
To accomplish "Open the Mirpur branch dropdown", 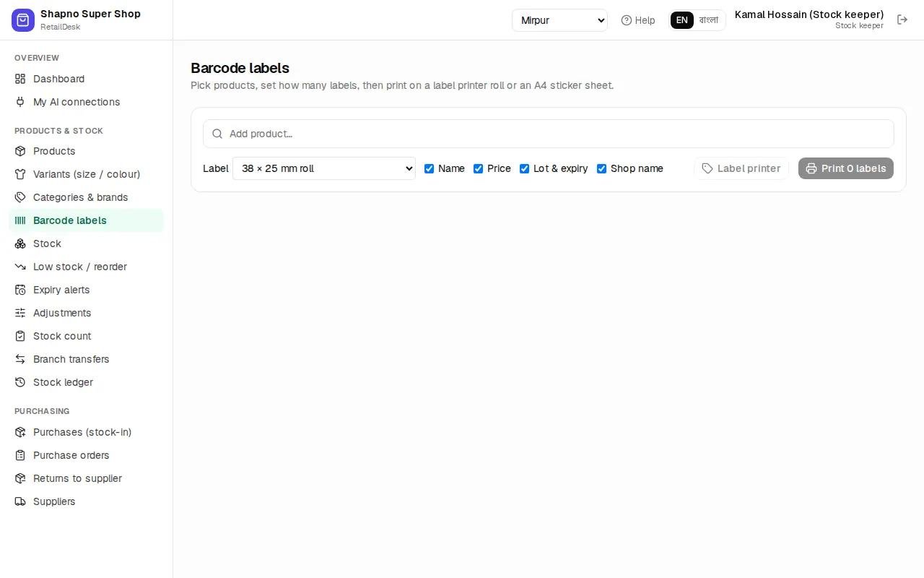I will point(559,20).
